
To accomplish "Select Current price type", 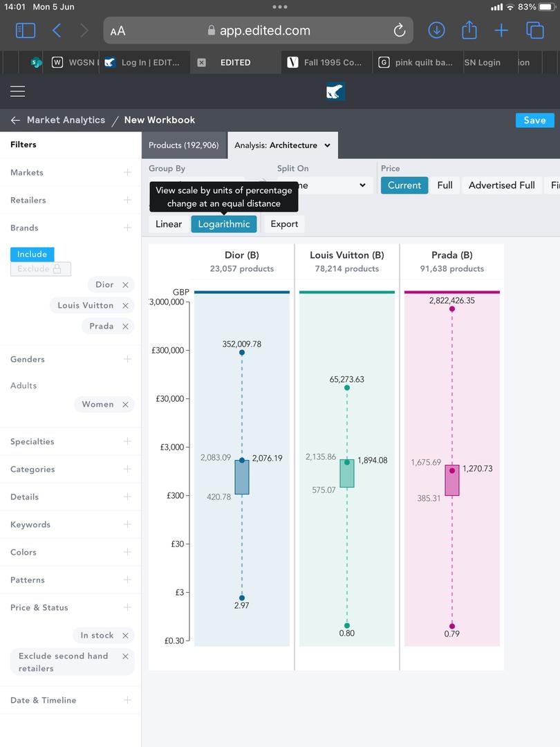I will point(404,185).
